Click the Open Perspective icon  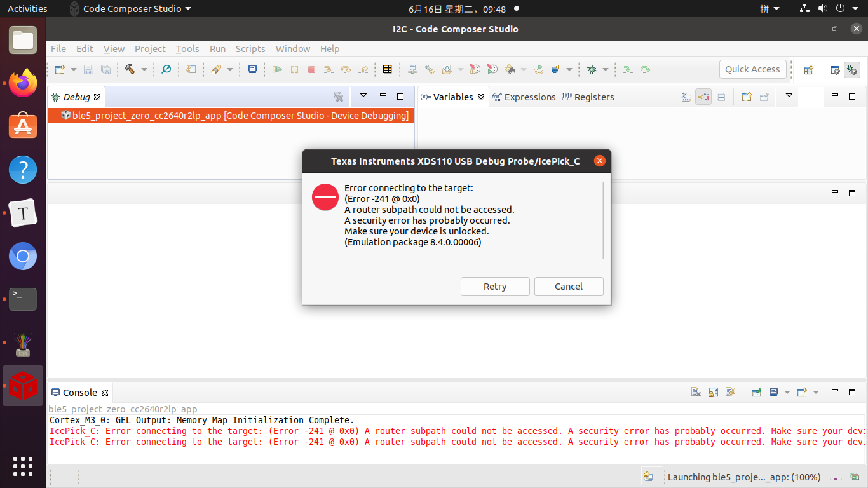click(808, 70)
